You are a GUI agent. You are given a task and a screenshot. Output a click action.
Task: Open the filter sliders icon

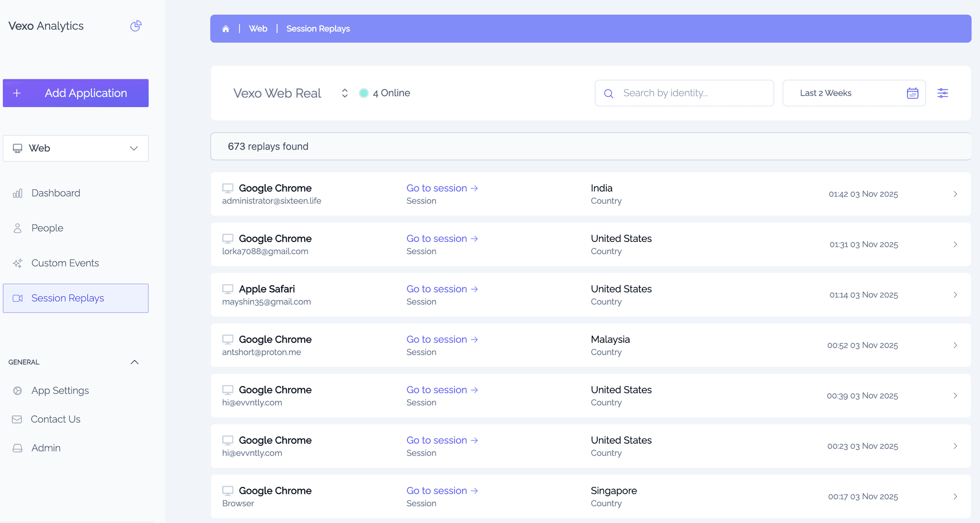point(943,93)
